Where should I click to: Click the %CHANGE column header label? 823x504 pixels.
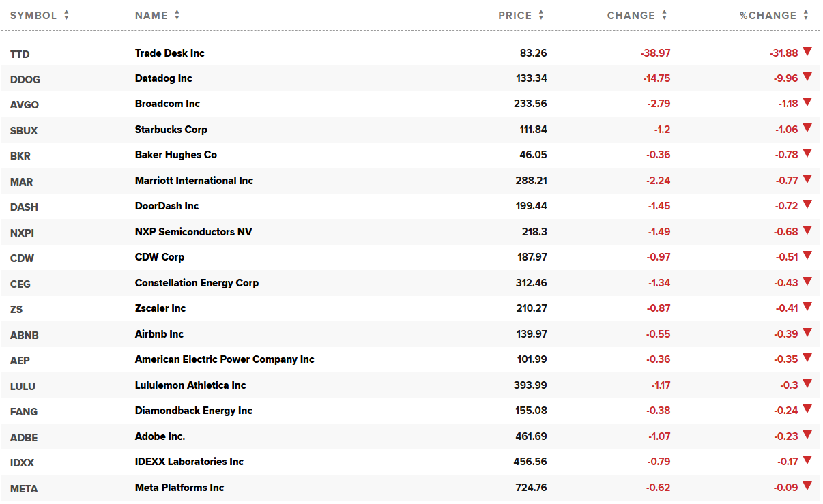pos(768,15)
